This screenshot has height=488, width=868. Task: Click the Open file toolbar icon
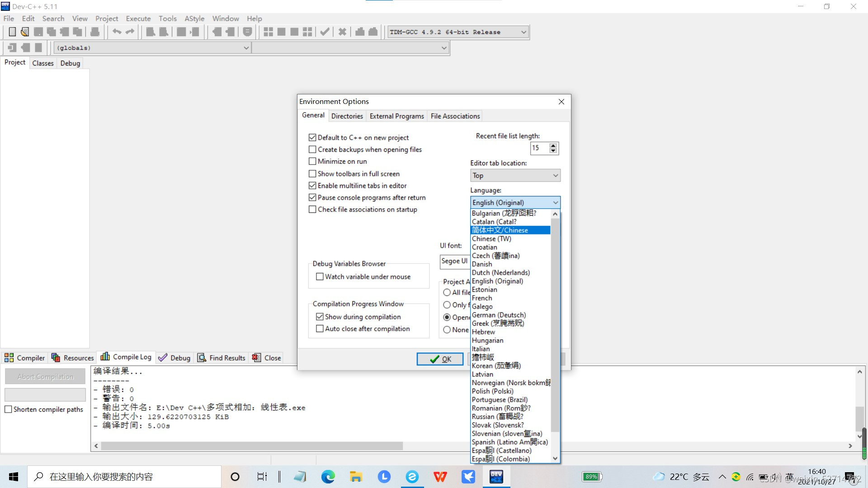25,32
